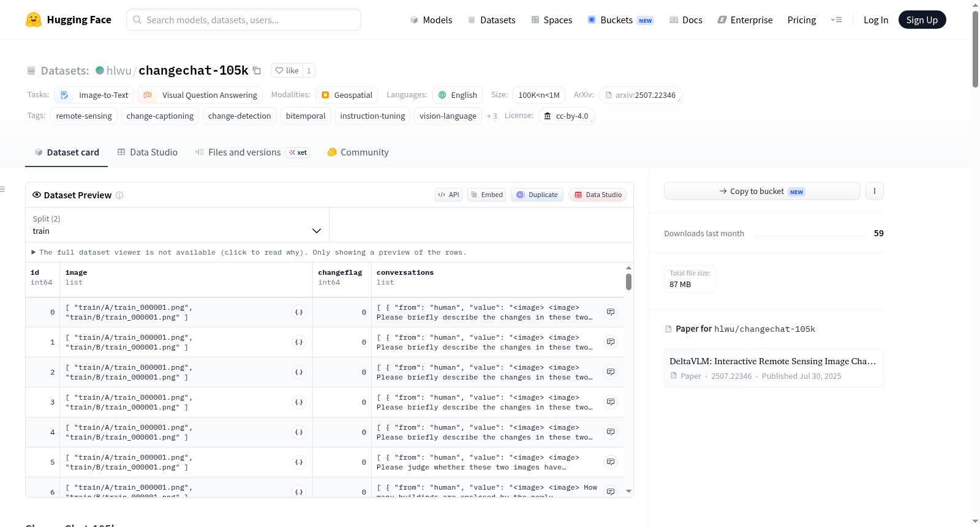Click the table scrollbar down arrow
The width and height of the screenshot is (980, 527).
(628, 491)
